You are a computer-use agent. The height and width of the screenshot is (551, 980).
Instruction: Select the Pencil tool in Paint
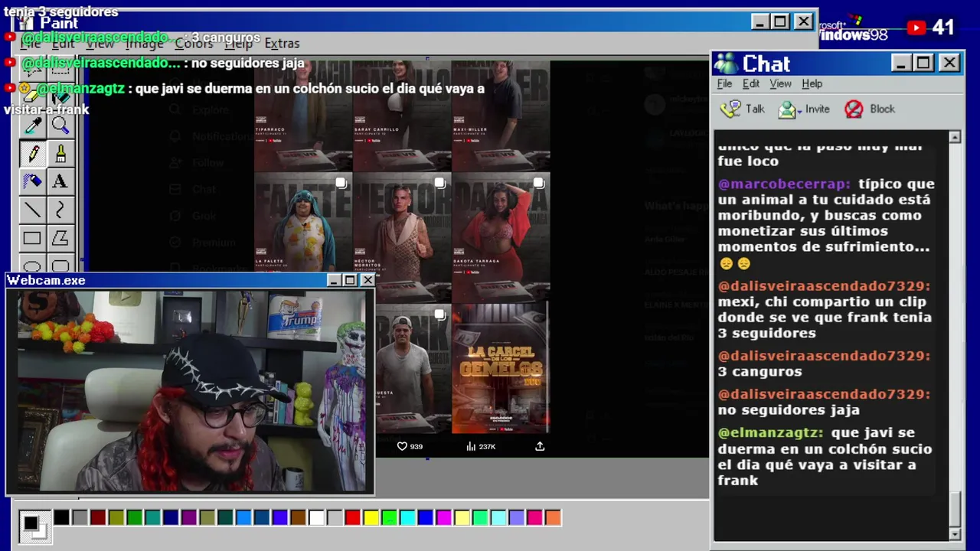[32, 154]
